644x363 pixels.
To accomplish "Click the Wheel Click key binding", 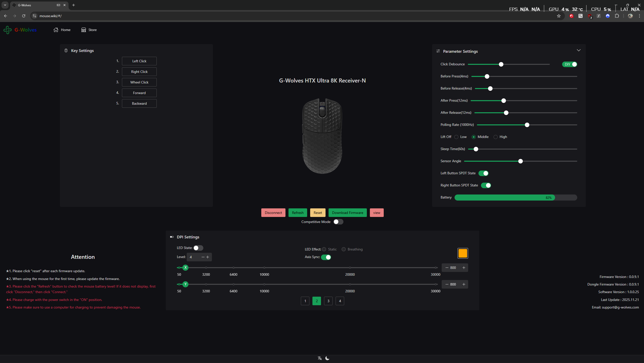I will 139,82.
